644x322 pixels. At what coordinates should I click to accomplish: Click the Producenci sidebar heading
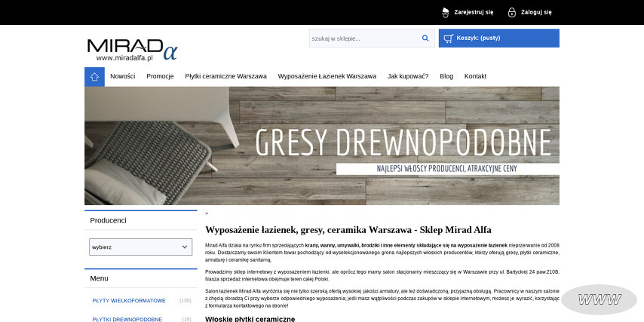[x=108, y=220]
